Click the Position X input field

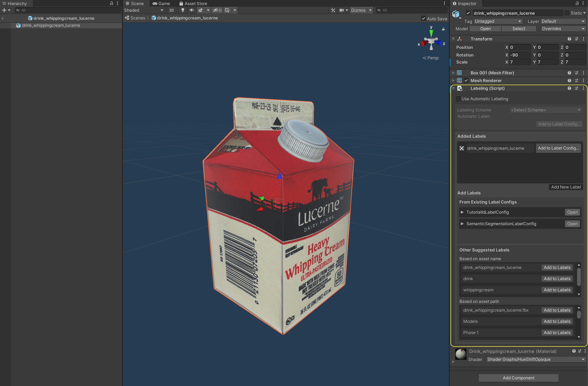click(520, 47)
